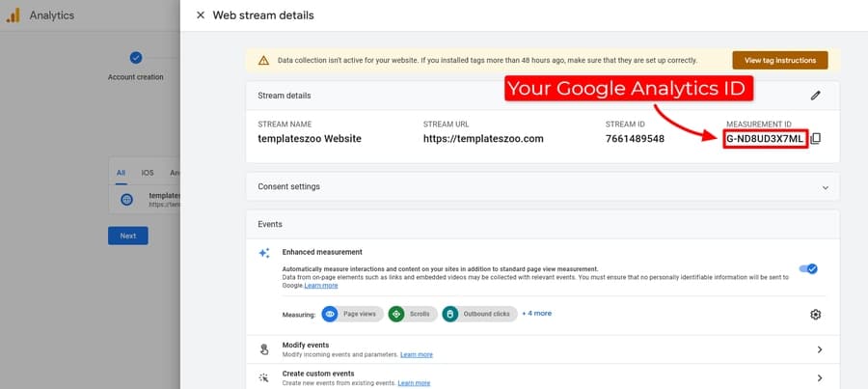Image resolution: width=868 pixels, height=389 pixels.
Task: Open Create custom events chevron arrow
Action: pyautogui.click(x=820, y=378)
